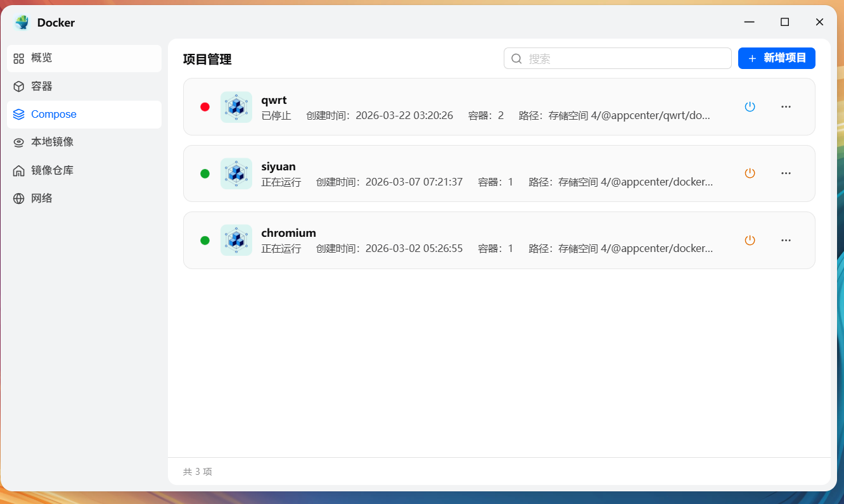Close the Docker window
The height and width of the screenshot is (504, 844).
click(819, 22)
